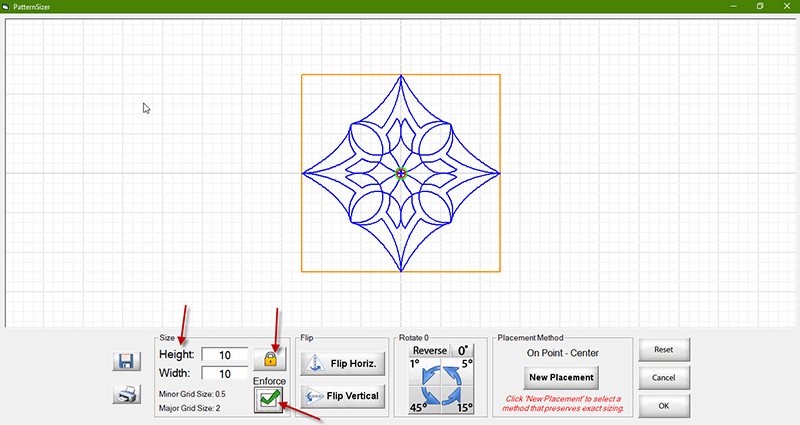This screenshot has height=425, width=800.
Task: Click the floppy disk save icon
Action: tap(126, 361)
